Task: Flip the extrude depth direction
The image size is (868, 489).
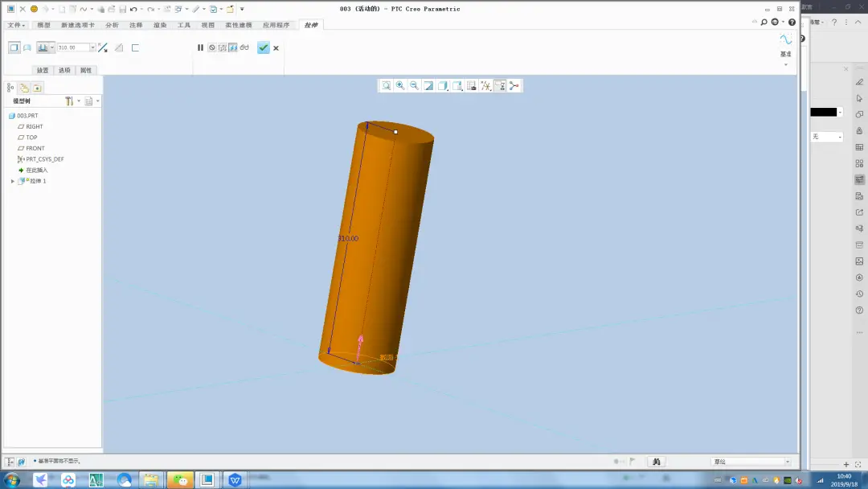Action: (103, 47)
